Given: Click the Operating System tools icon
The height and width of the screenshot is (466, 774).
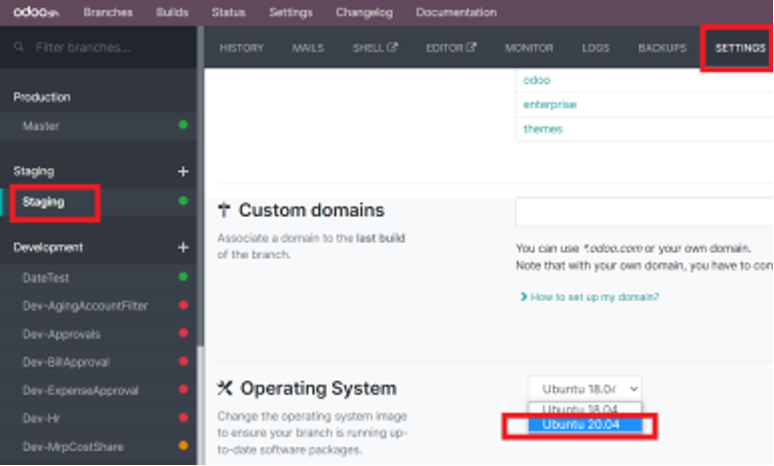Looking at the screenshot, I should point(225,388).
